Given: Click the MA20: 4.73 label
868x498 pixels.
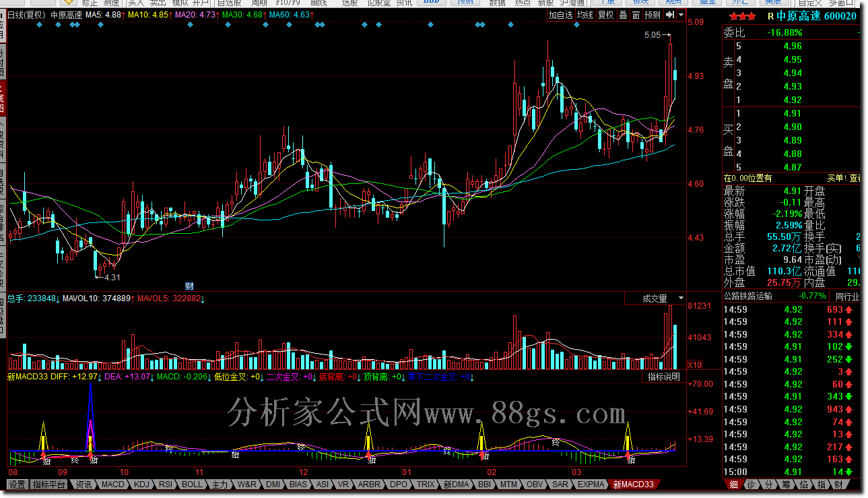Looking at the screenshot, I should pos(197,14).
